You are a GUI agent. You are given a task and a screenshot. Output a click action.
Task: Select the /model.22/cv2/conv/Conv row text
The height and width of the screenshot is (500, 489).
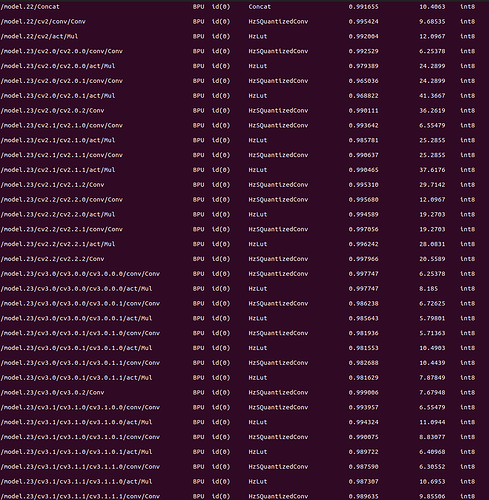coord(43,22)
